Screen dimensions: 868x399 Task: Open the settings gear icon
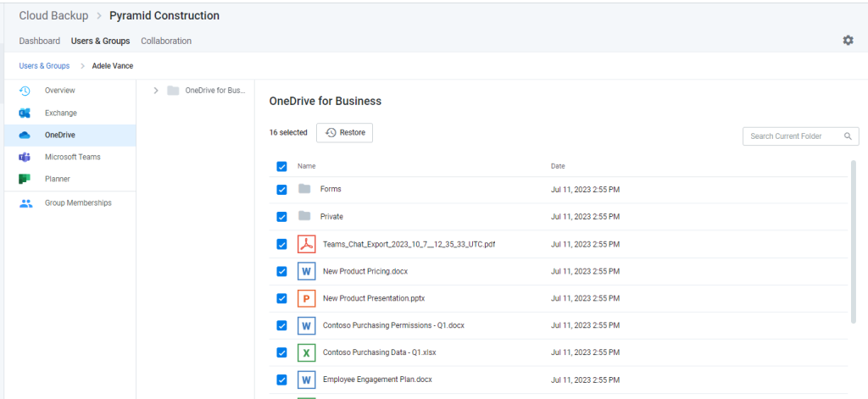848,41
